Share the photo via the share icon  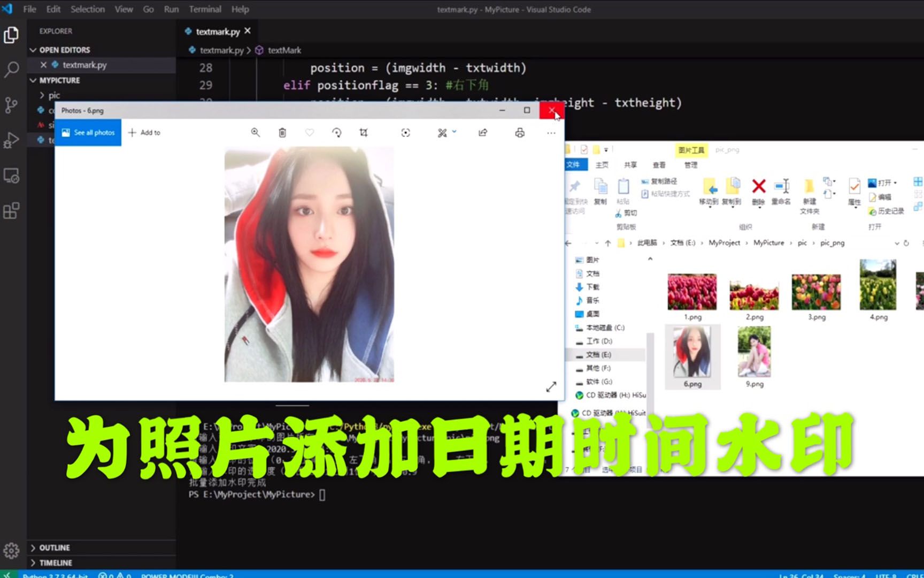(x=482, y=132)
